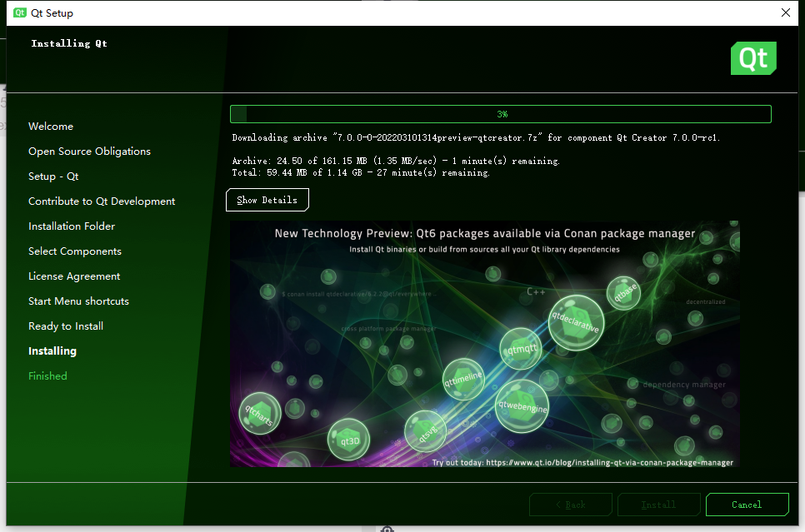
Task: Select the qtmqtt bubble in the banner
Action: coord(520,350)
